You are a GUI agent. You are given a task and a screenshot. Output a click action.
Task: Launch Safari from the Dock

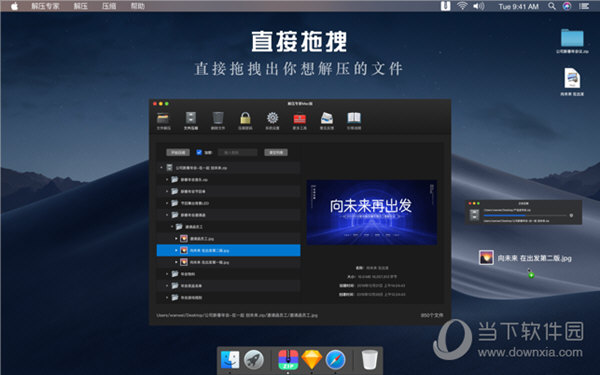(x=335, y=360)
